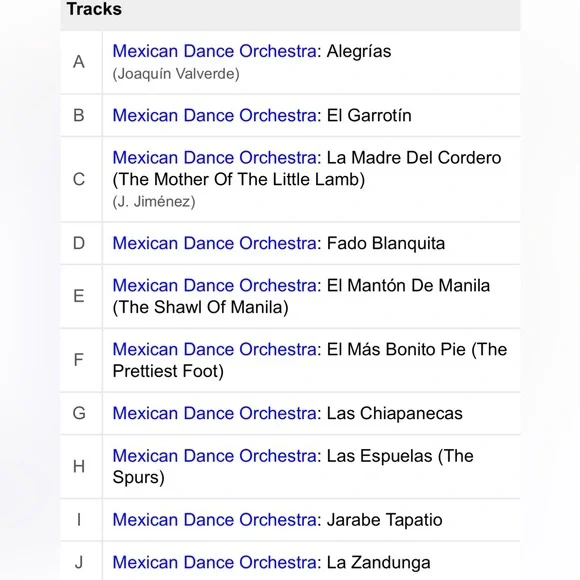Open Mexican Dance Orchestra link for La Madre Del Cordero

[x=214, y=158]
